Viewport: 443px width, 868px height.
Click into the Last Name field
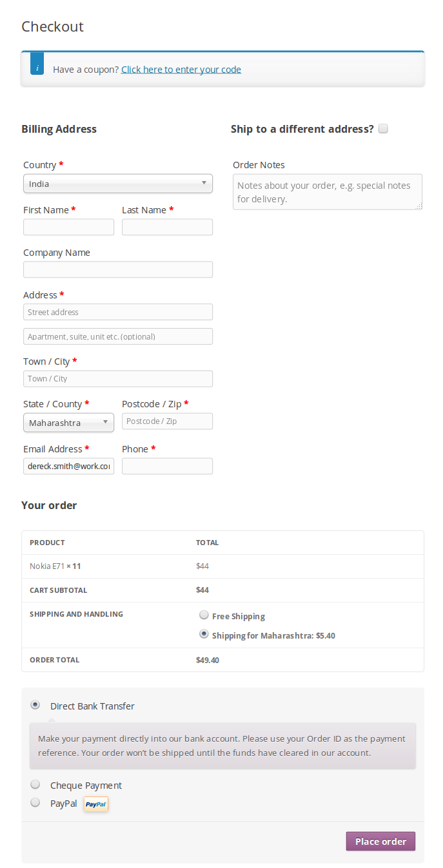pos(167,227)
